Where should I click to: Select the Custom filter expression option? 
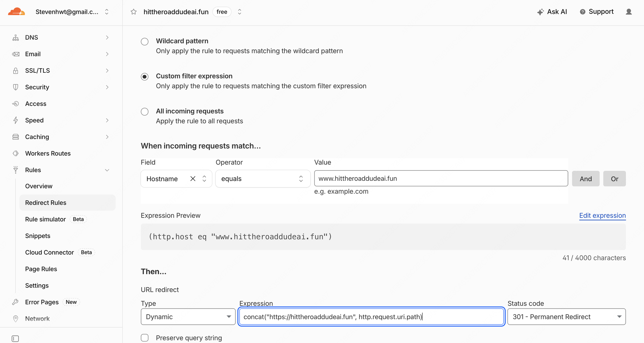[x=145, y=77]
